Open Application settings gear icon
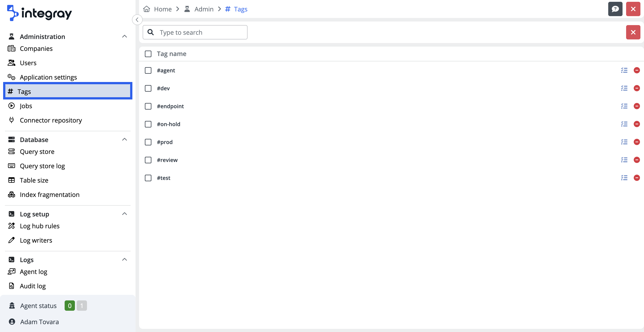644x332 pixels. [11, 77]
